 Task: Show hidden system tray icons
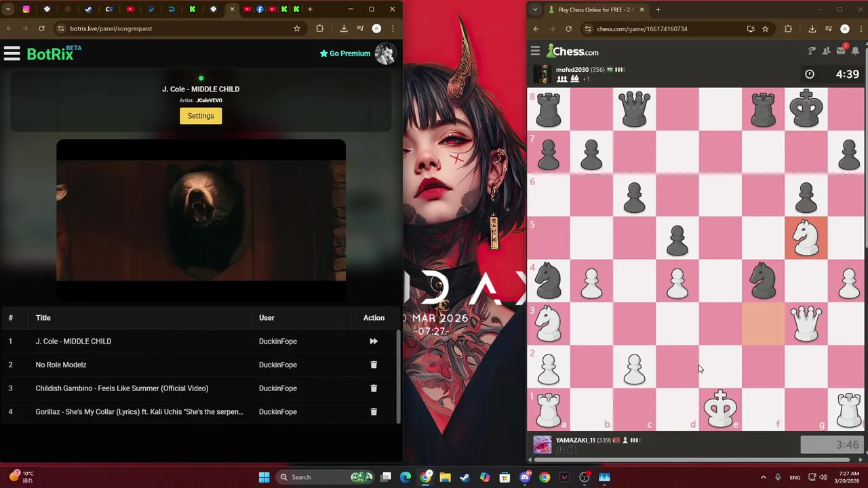pyautogui.click(x=763, y=477)
